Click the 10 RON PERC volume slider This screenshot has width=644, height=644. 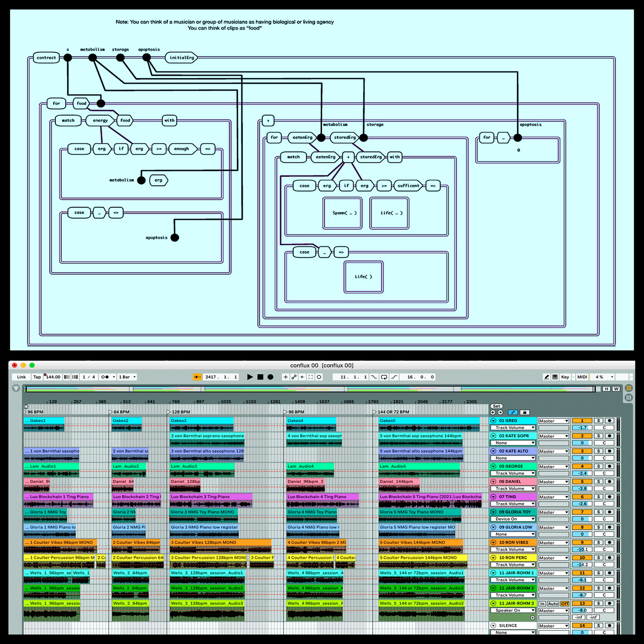tap(582, 565)
